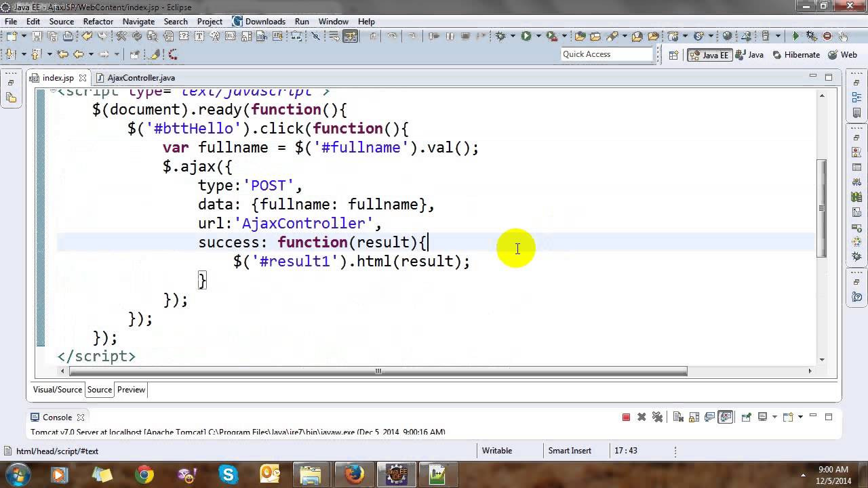
Task: Click the Smart Insert status bar entry
Action: tap(570, 451)
